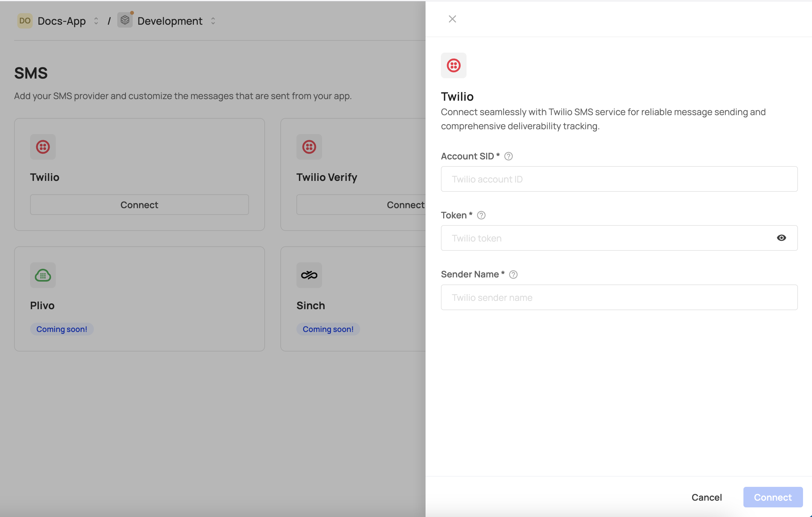Click Token field help question icon
The width and height of the screenshot is (812, 517).
(481, 215)
